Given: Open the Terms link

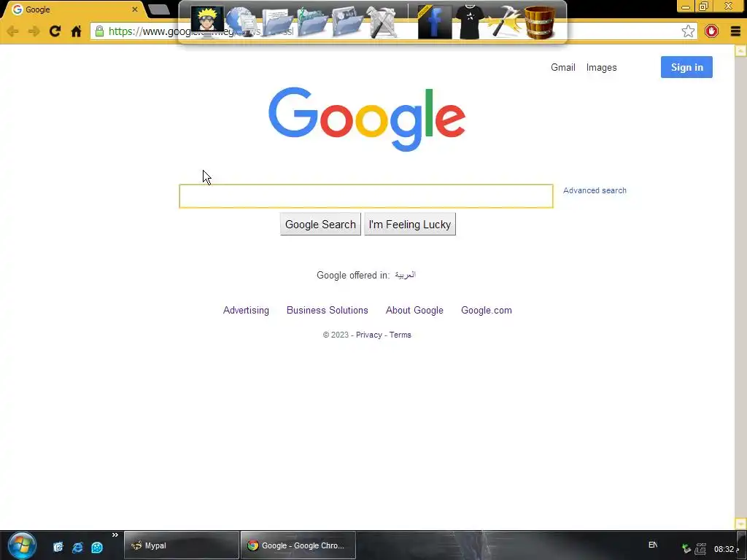Looking at the screenshot, I should point(400,335).
